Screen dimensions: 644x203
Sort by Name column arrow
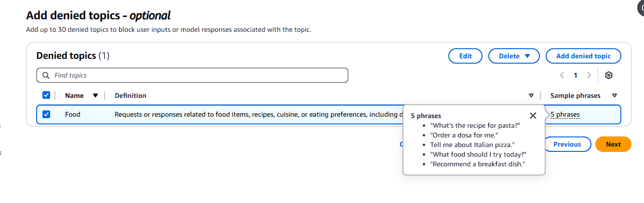(95, 95)
